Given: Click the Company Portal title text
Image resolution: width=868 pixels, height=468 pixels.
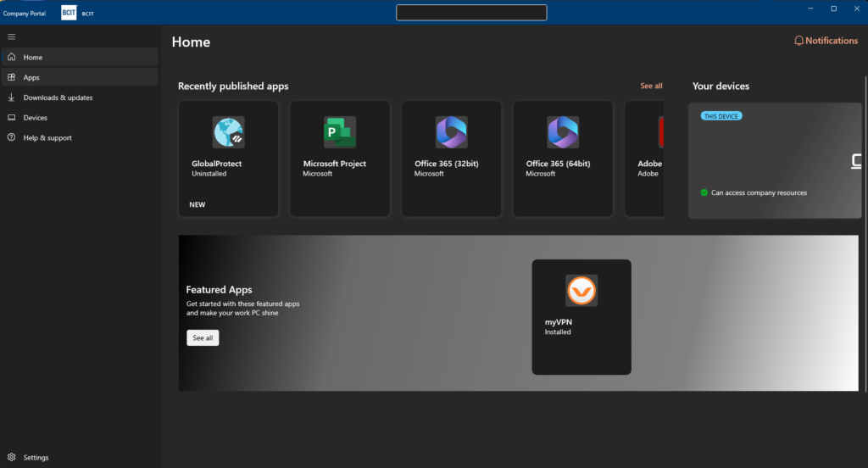Looking at the screenshot, I should point(25,14).
